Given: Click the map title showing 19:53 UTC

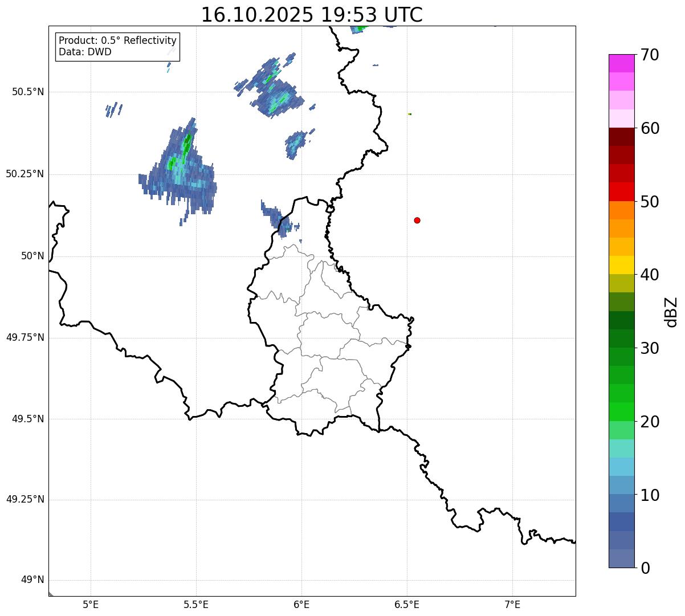Looking at the screenshot, I should [x=312, y=15].
